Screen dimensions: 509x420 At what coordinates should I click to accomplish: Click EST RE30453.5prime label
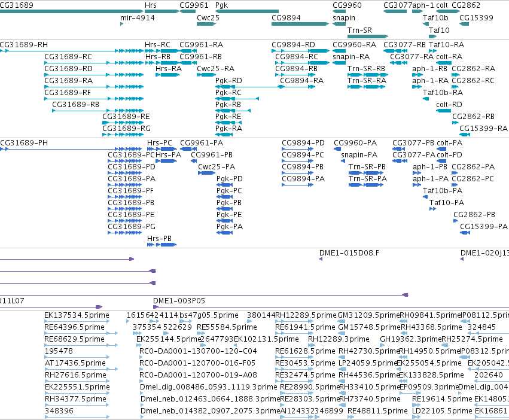(x=305, y=363)
